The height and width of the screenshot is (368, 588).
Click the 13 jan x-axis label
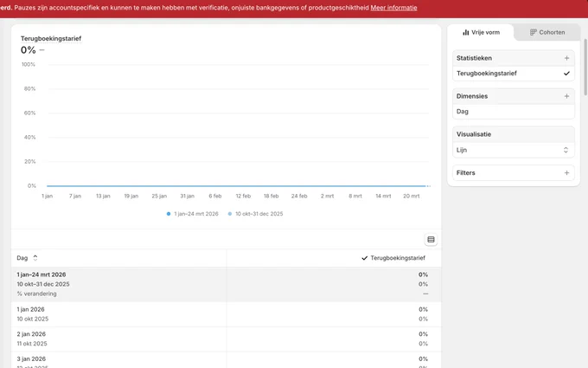[103, 196]
